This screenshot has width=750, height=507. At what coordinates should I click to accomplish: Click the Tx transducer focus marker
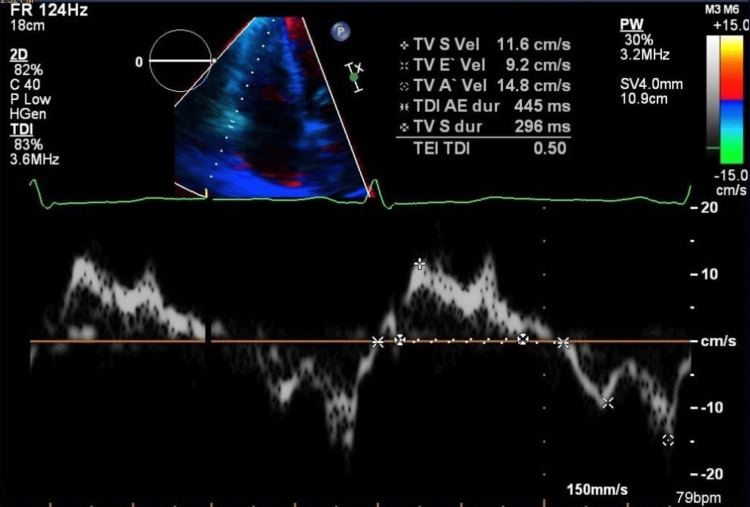point(354,77)
